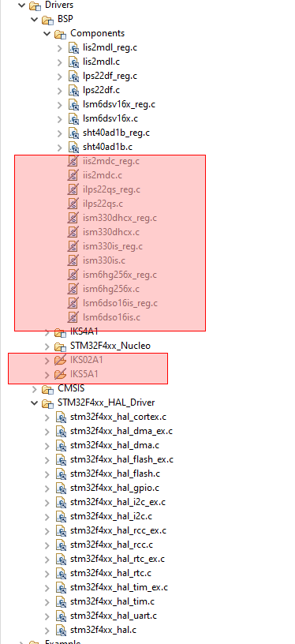
Task: Click the IKS02A1 excluded folder icon
Action: pyautogui.click(x=60, y=361)
